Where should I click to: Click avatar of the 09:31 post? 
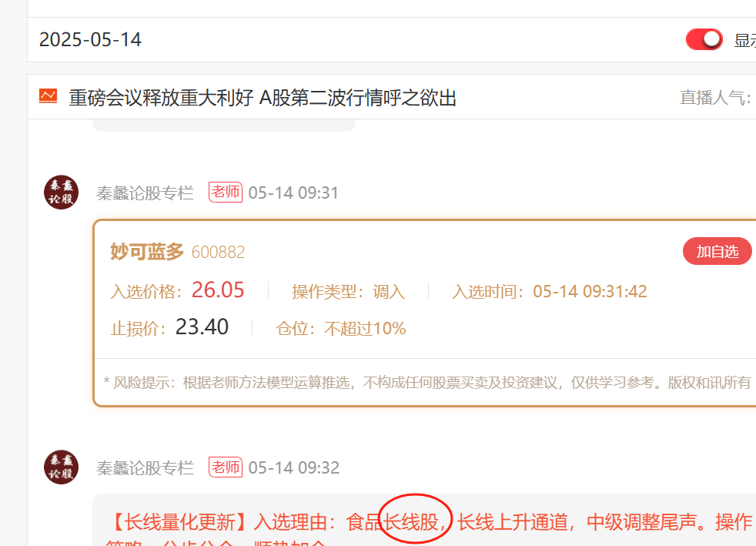(x=62, y=192)
